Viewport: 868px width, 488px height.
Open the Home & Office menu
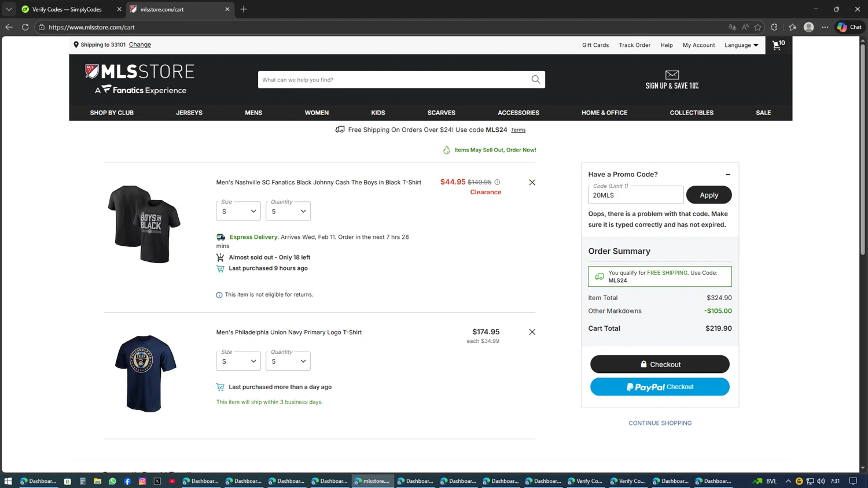coord(604,113)
